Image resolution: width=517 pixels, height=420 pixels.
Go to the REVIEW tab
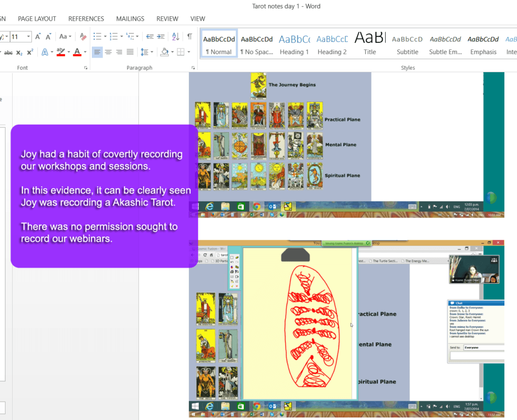[167, 19]
